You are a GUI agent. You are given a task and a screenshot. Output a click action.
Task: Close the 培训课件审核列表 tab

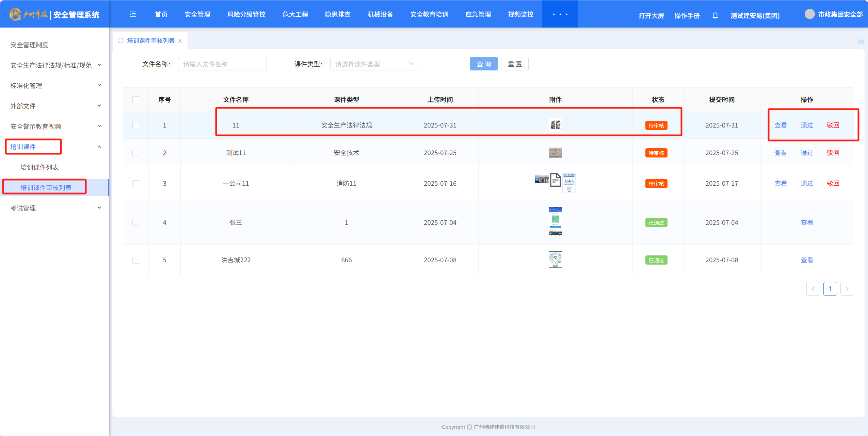tap(180, 41)
